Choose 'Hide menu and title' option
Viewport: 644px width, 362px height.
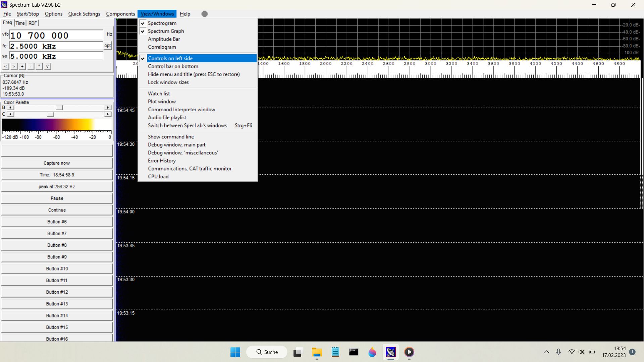[x=198, y=74]
